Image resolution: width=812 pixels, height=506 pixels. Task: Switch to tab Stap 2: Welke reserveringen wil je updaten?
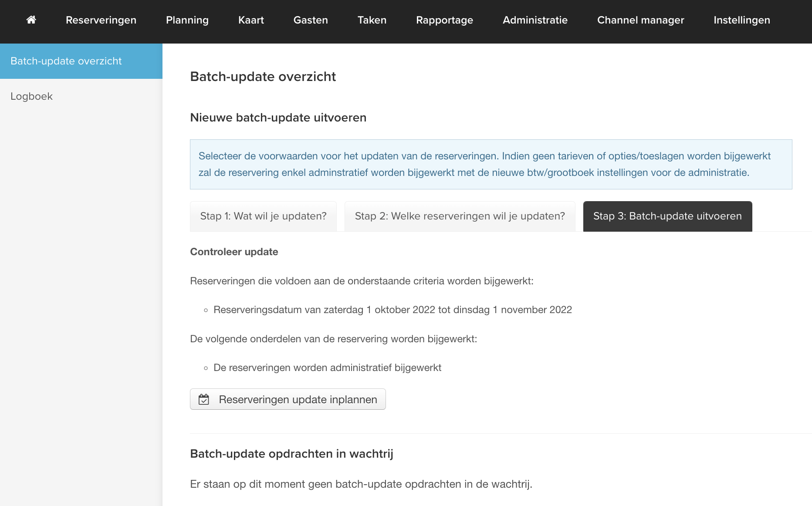tap(460, 216)
